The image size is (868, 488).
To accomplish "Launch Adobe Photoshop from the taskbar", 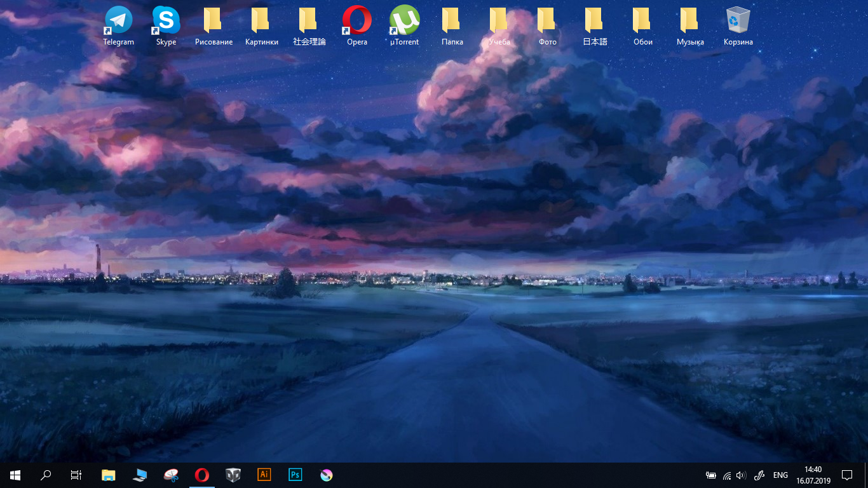I will pos(295,475).
